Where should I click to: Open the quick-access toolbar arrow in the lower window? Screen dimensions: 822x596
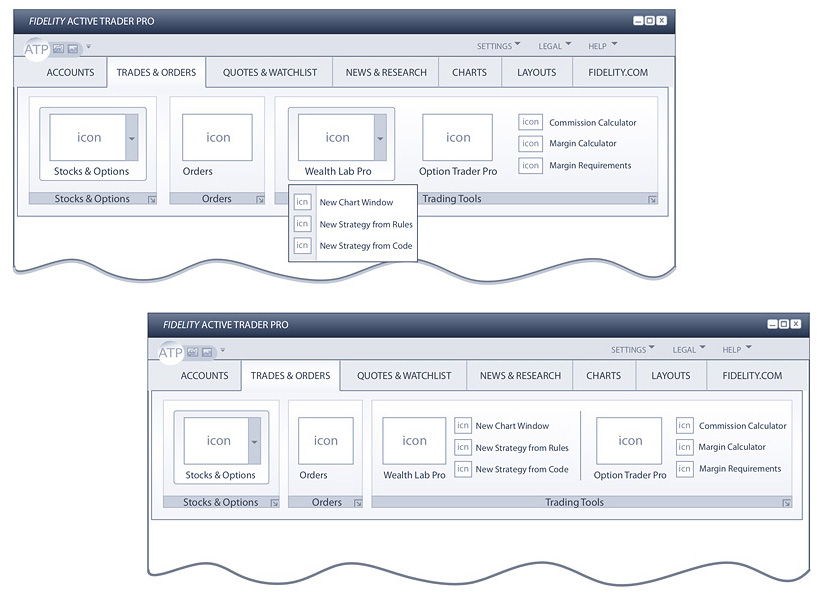click(x=223, y=350)
